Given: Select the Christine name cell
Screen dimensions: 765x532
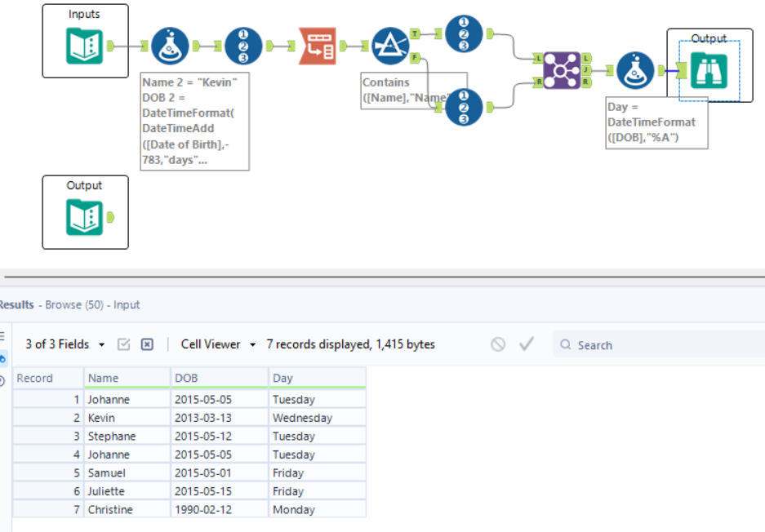Looking at the screenshot, I should click(x=127, y=510).
